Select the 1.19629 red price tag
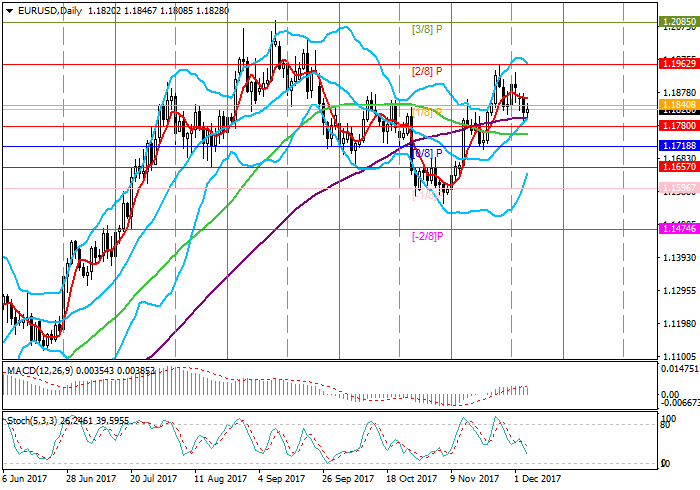This screenshot has width=700, height=490. 679,64
